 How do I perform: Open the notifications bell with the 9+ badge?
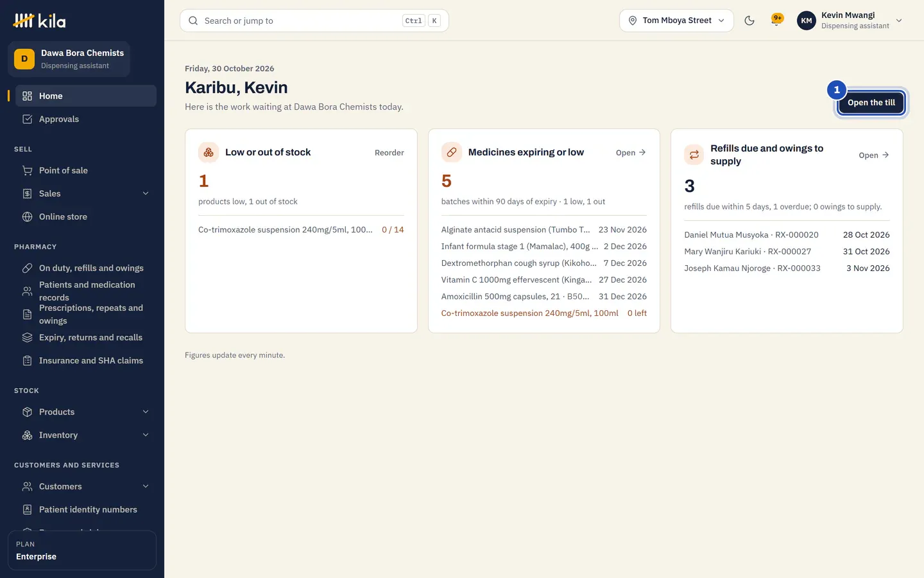pyautogui.click(x=776, y=20)
